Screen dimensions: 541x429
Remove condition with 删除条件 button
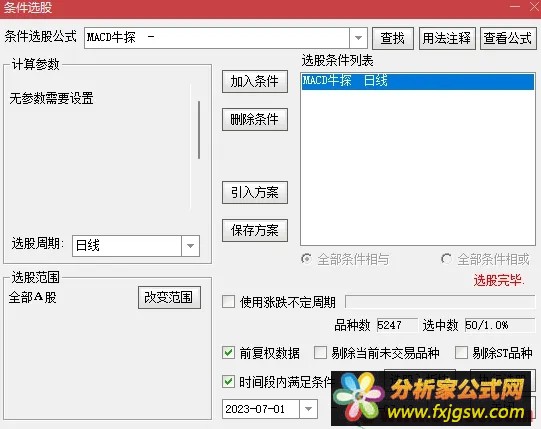coord(255,119)
